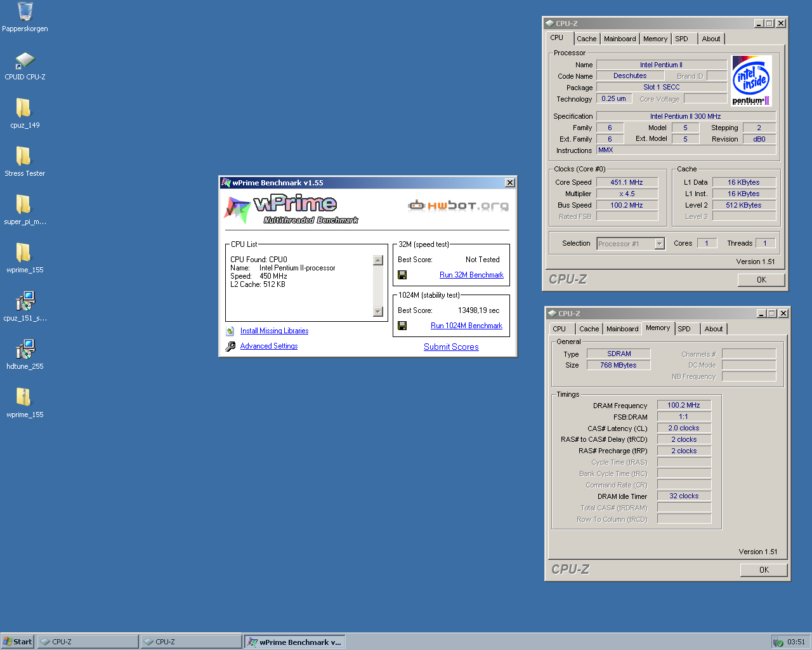Click the Intel Inside Pentium II logo

[751, 81]
